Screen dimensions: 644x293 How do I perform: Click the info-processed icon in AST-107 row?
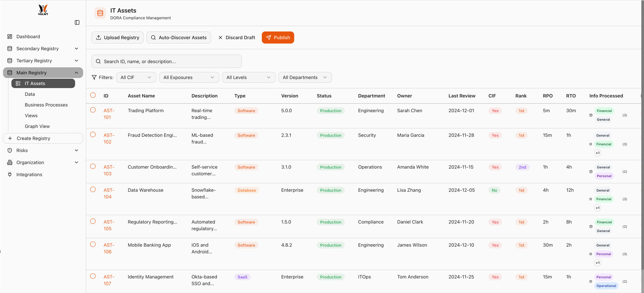[x=591, y=282]
